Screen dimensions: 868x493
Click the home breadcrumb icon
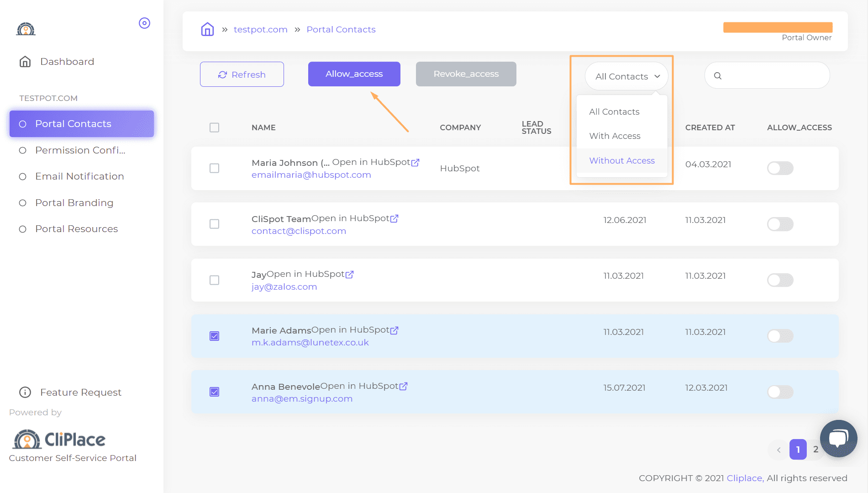tap(207, 29)
